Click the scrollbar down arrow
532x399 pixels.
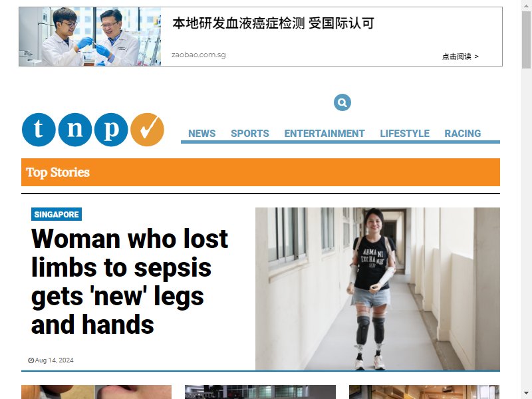[x=527, y=394]
